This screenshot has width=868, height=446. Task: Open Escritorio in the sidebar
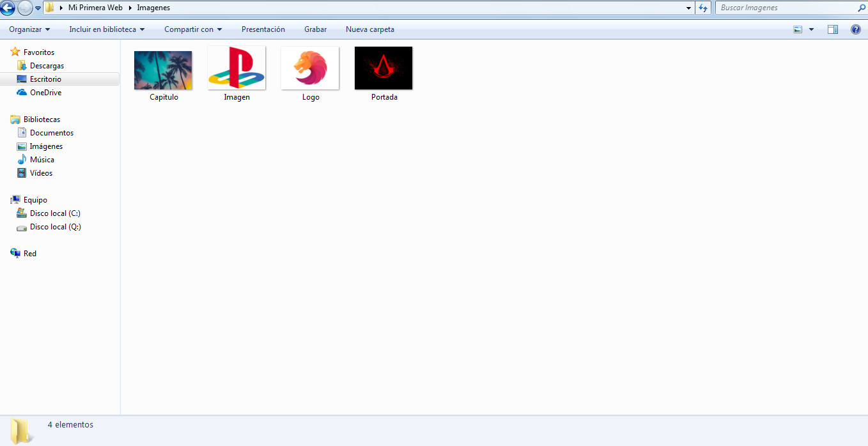[45, 79]
